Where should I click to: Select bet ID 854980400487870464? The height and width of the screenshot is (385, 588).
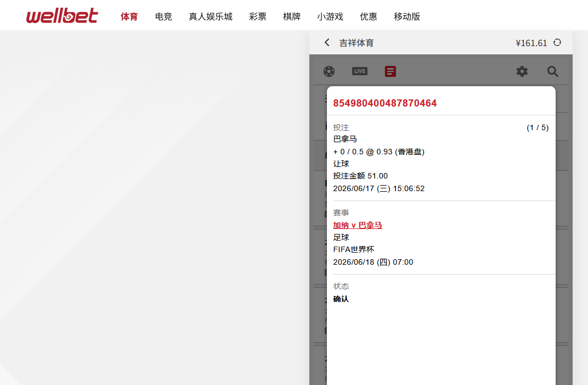pyautogui.click(x=385, y=103)
